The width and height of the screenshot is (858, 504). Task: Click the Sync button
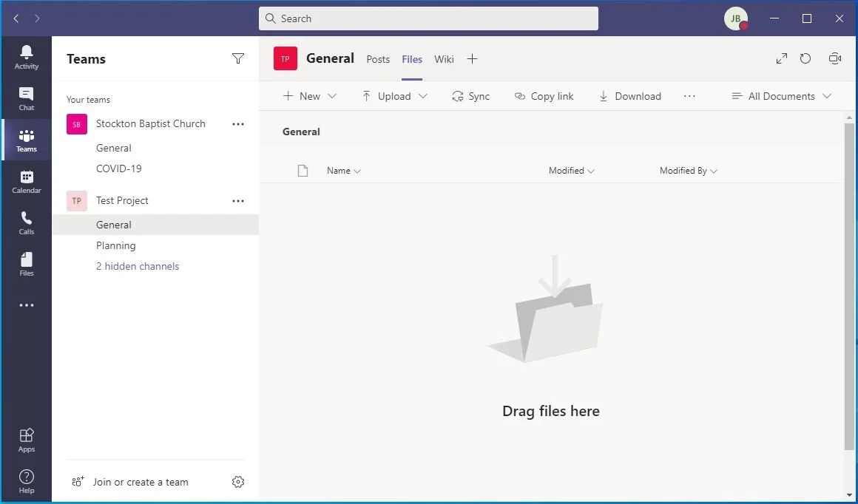point(470,96)
